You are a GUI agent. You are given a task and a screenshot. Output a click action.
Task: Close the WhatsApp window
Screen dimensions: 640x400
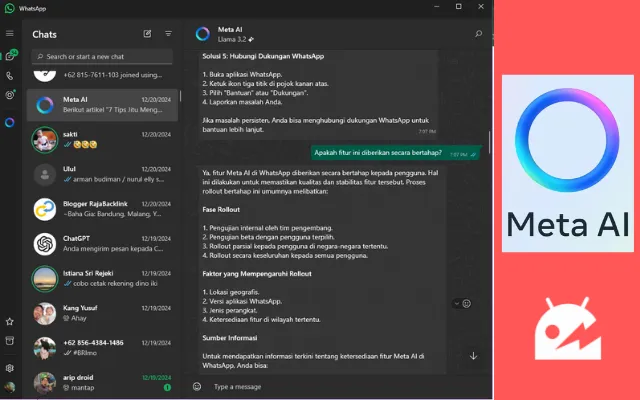pos(481,7)
